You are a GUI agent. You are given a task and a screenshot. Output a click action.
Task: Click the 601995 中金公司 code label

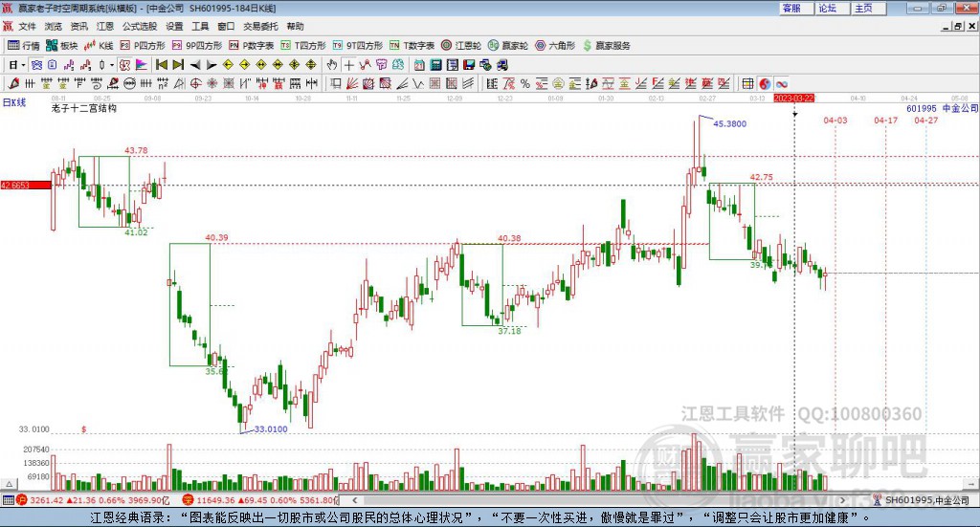[x=942, y=109]
